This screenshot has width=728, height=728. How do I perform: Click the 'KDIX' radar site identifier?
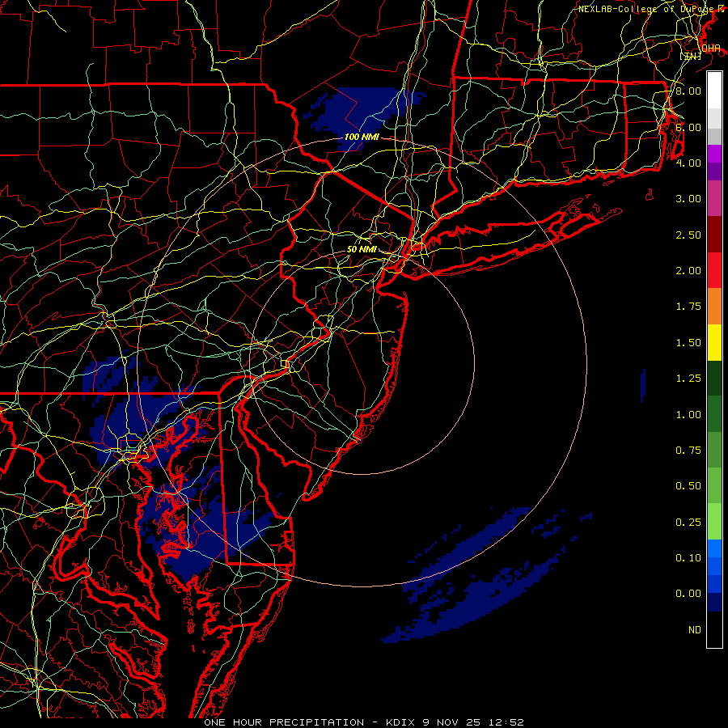click(401, 722)
